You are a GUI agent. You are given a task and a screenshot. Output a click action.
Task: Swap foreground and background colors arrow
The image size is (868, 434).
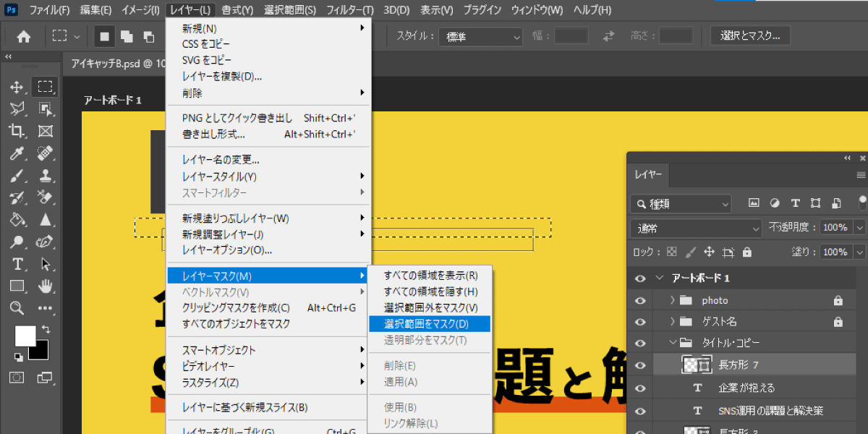tap(46, 330)
